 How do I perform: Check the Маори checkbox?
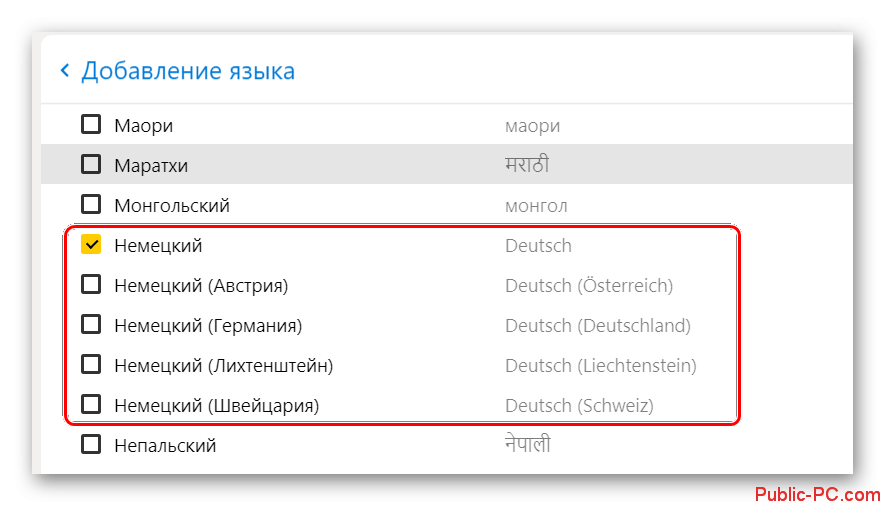pos(91,124)
